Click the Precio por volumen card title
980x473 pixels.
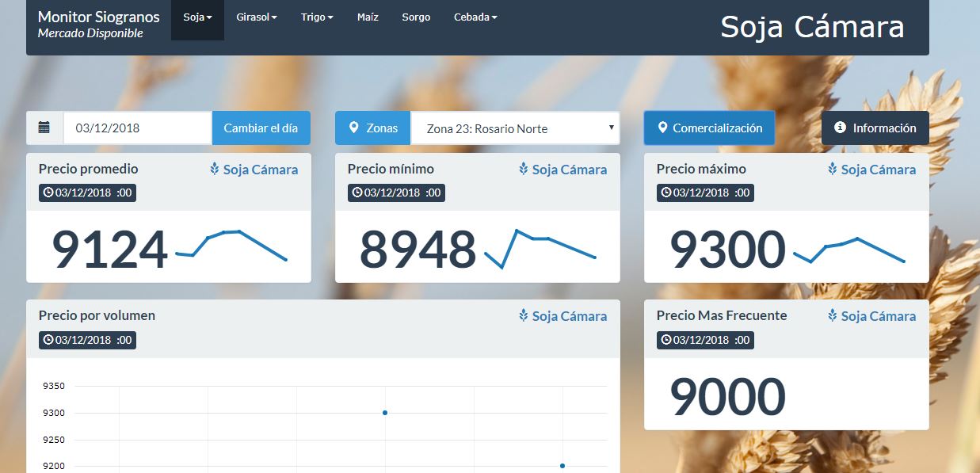(x=97, y=315)
